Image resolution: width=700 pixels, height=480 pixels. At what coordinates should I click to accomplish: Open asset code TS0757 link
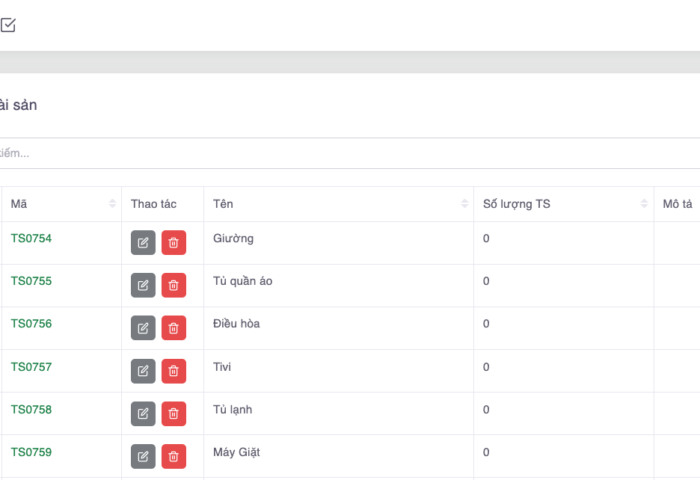tap(31, 367)
